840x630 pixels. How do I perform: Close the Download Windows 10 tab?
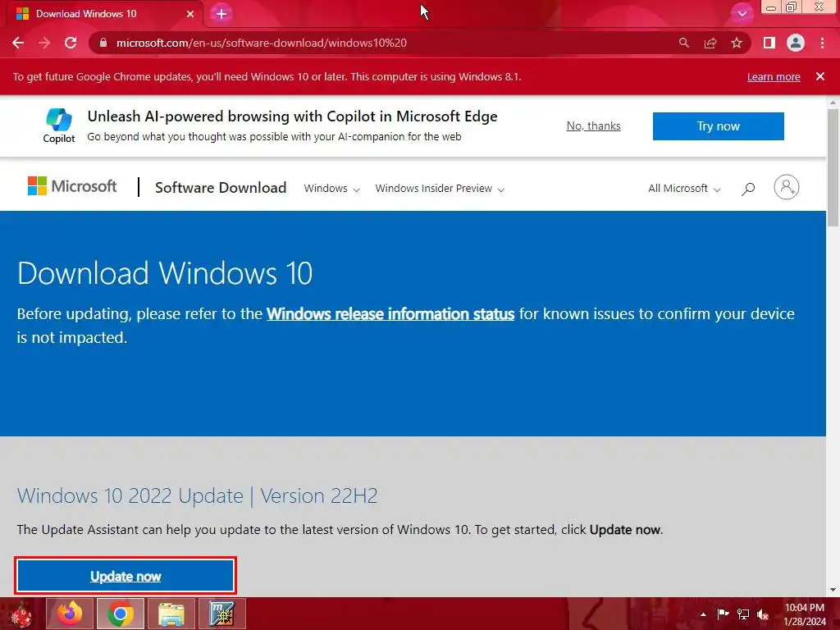[190, 14]
